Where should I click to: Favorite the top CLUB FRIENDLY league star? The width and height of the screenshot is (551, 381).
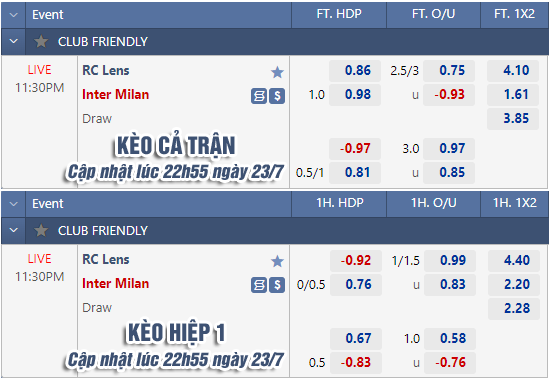click(x=41, y=41)
